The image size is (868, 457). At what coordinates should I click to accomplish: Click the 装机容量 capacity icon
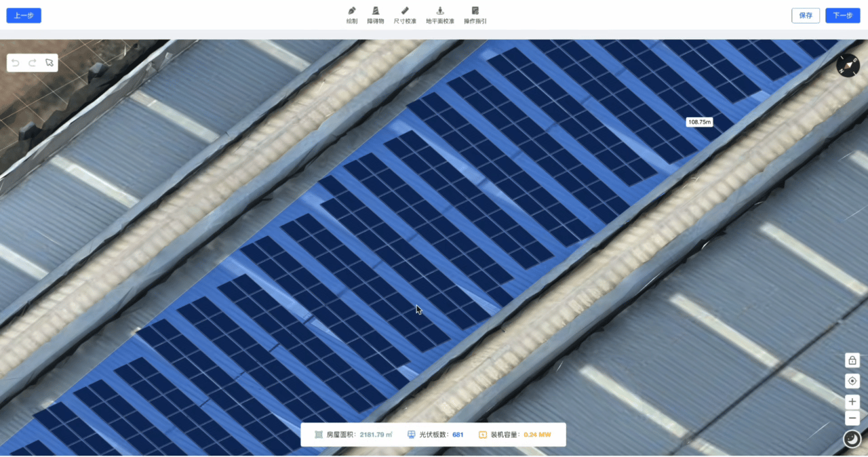tap(483, 435)
